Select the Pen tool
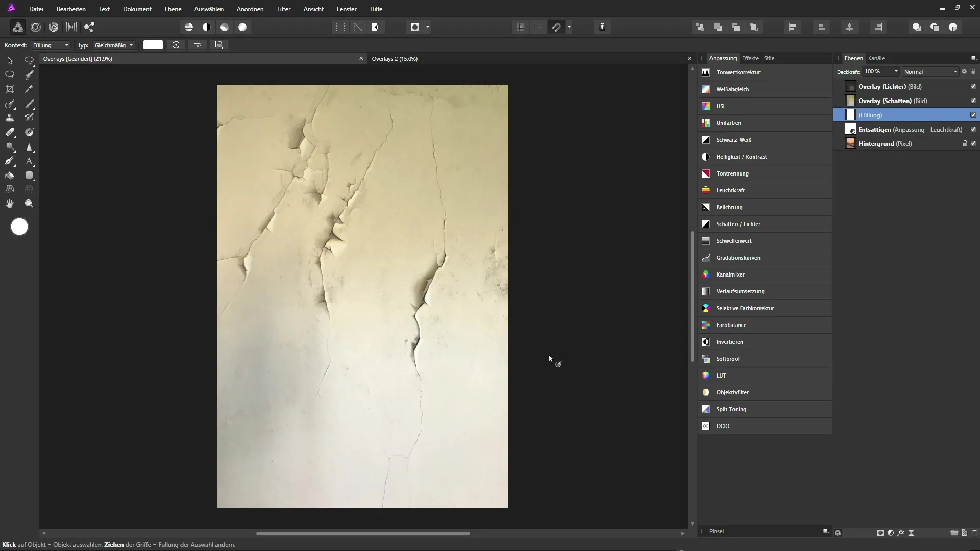Image resolution: width=980 pixels, height=551 pixels. click(x=10, y=161)
